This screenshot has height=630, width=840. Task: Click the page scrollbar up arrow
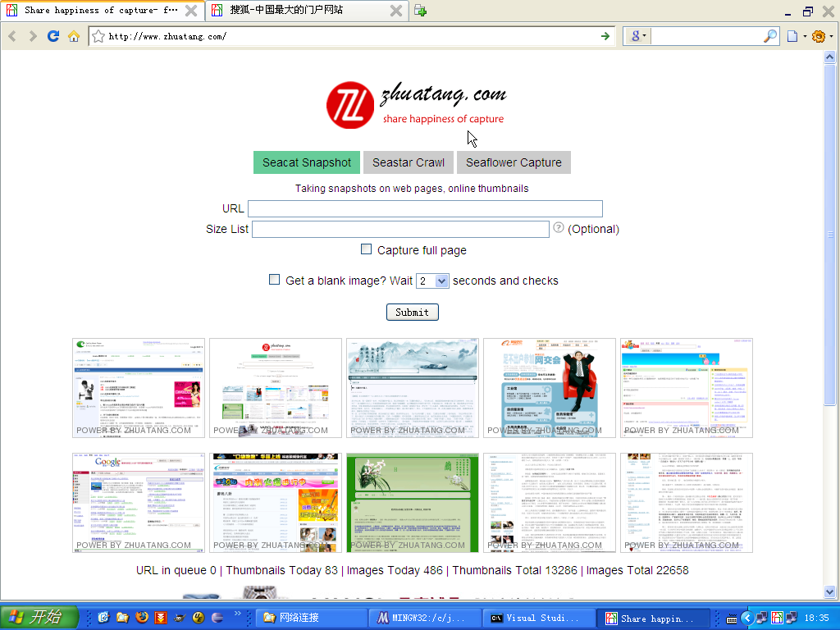click(829, 57)
